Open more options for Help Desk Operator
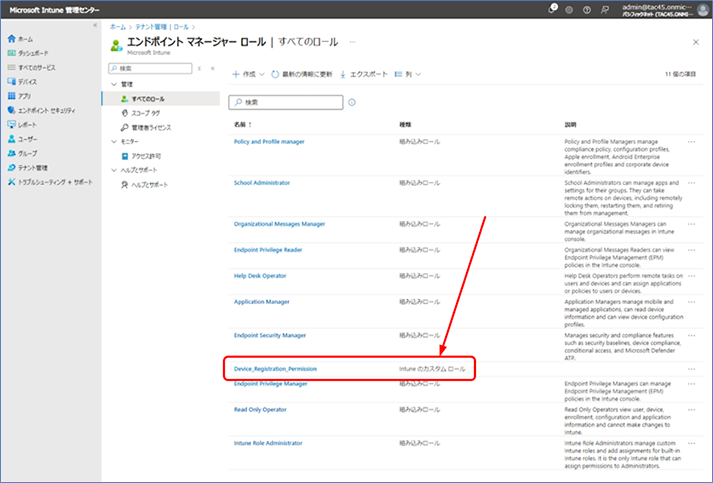 691,276
